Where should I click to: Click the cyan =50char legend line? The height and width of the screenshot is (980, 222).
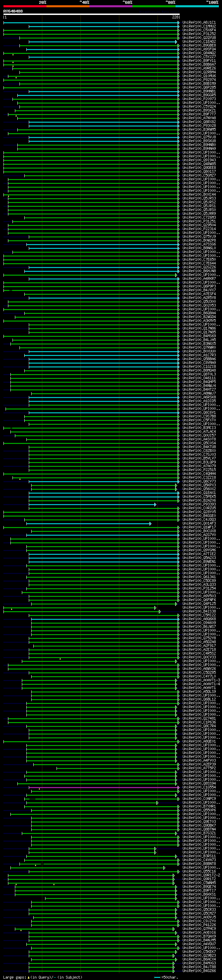157,977
